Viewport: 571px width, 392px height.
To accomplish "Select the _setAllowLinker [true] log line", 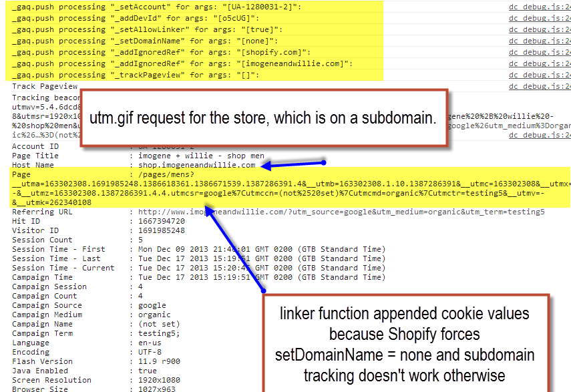I will 147,29.
